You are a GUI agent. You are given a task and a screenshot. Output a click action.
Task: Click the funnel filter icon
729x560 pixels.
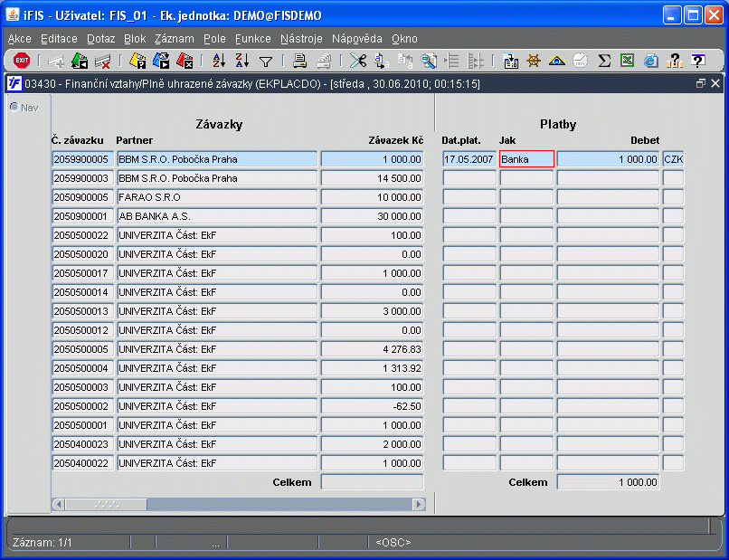266,62
